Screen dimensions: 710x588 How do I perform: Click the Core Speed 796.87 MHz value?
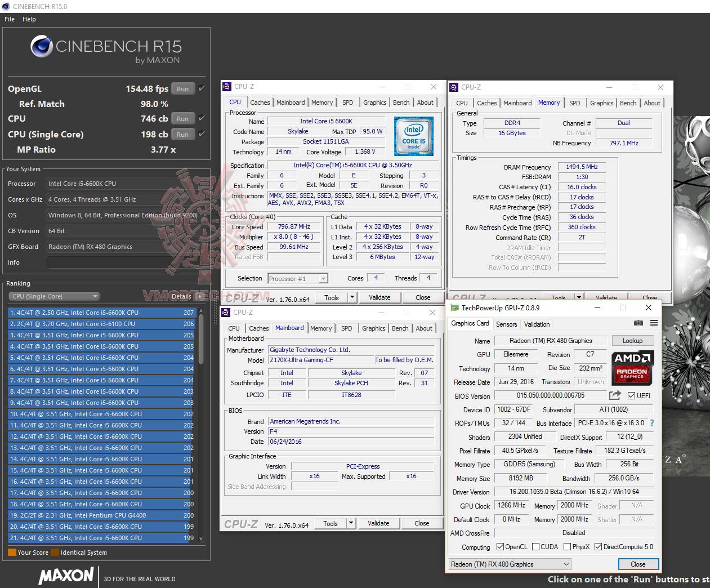coord(294,226)
